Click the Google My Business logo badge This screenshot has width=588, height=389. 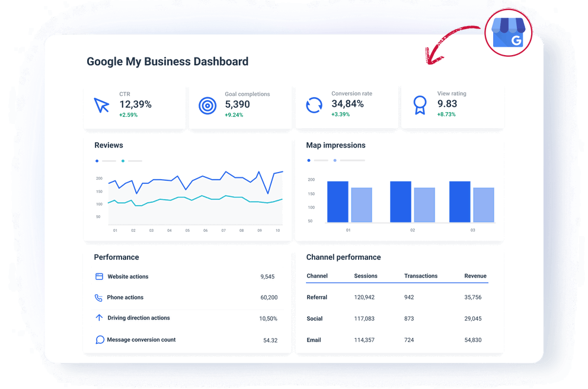509,33
